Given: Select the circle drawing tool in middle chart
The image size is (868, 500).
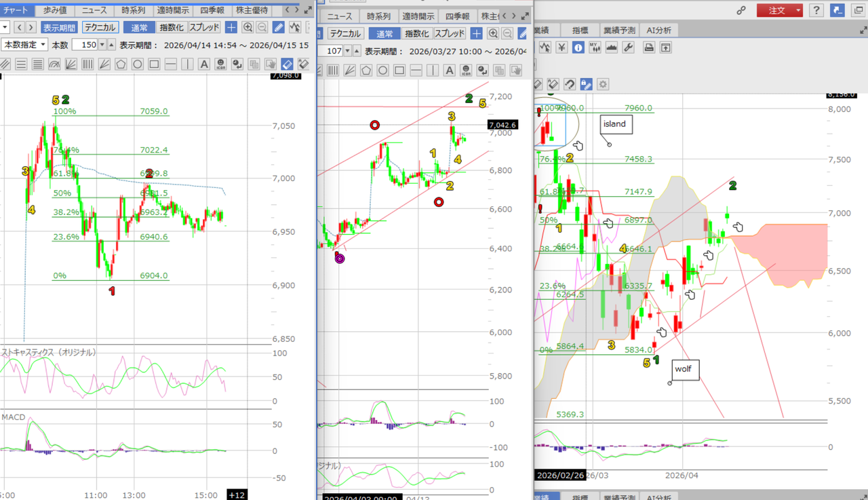Looking at the screenshot, I should [x=382, y=71].
